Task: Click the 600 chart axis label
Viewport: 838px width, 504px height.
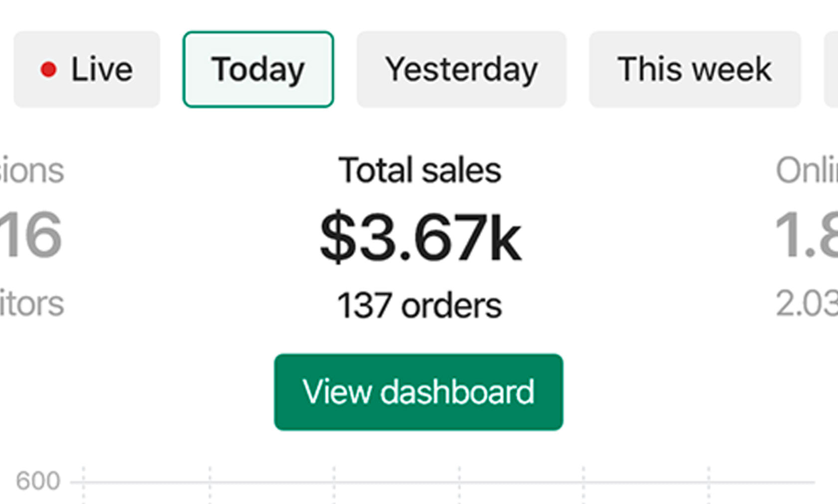Action: tap(38, 481)
